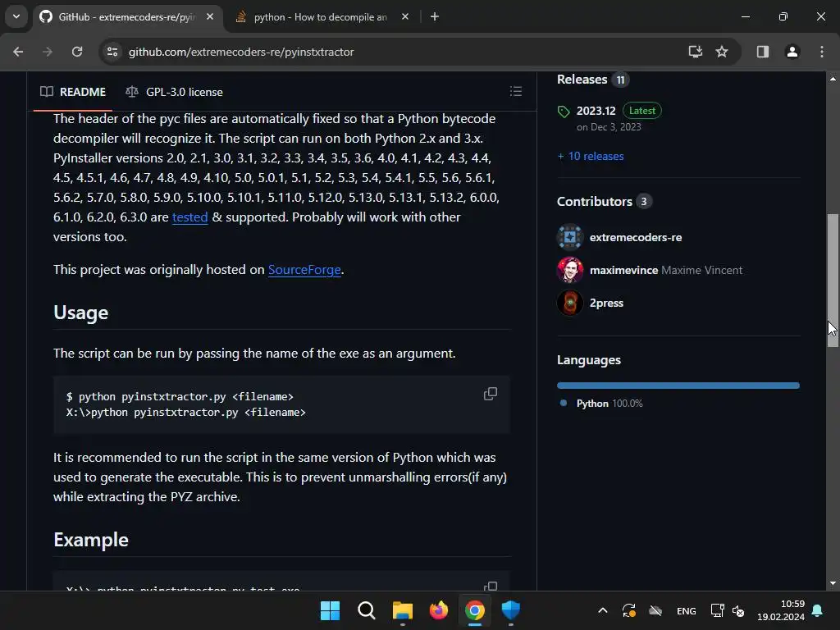
Task: Open a new browser tab
Action: tap(435, 17)
